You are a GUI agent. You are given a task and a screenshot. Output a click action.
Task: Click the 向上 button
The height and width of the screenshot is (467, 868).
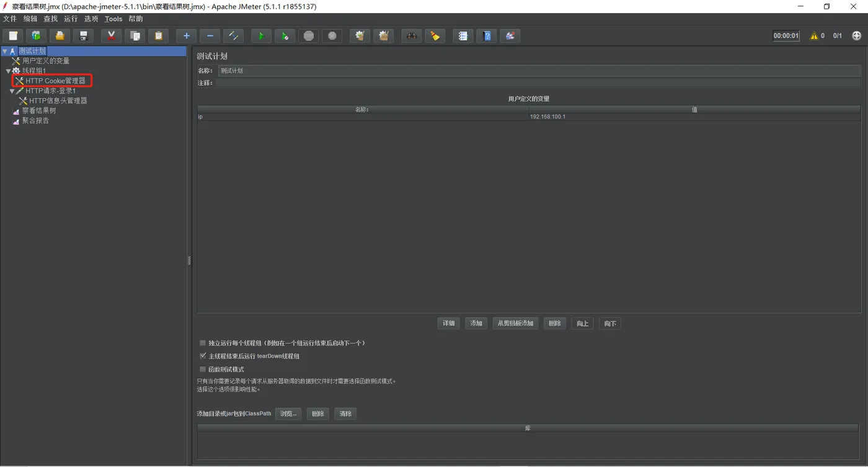582,323
